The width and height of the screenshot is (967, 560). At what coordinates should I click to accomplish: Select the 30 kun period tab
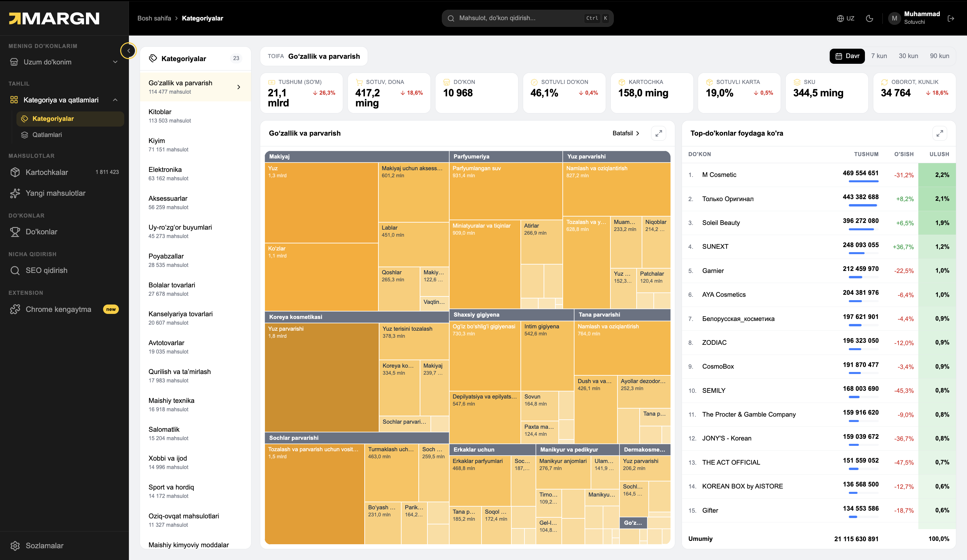[x=908, y=56]
